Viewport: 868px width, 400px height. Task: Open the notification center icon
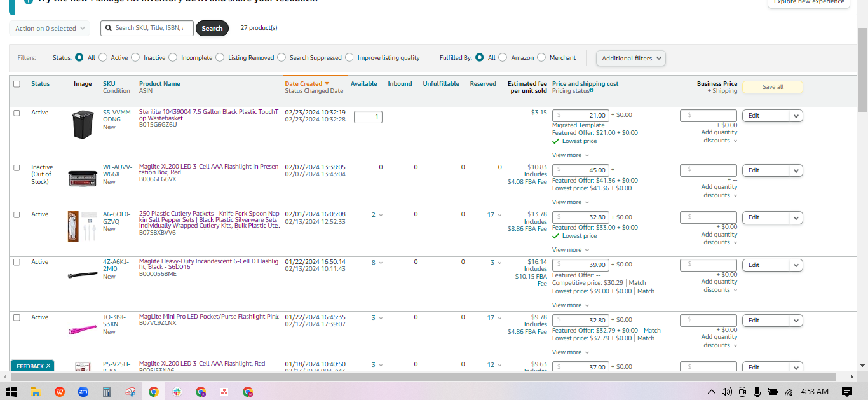(x=846, y=392)
